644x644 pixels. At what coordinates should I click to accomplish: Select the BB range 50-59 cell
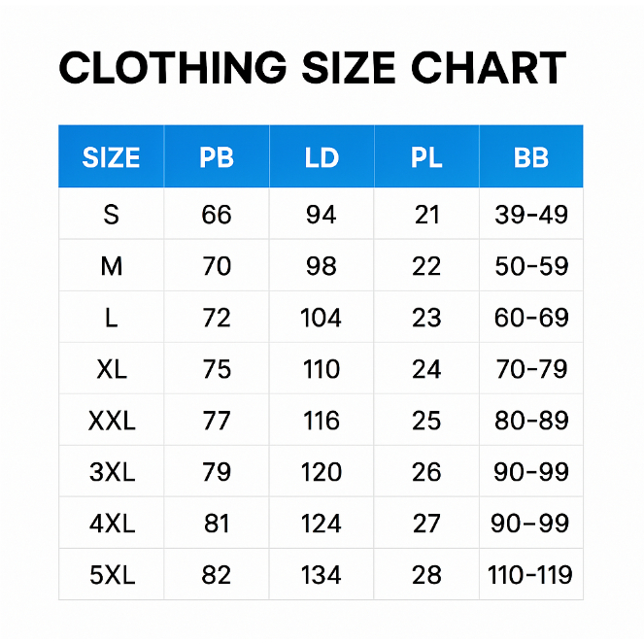coord(531,266)
